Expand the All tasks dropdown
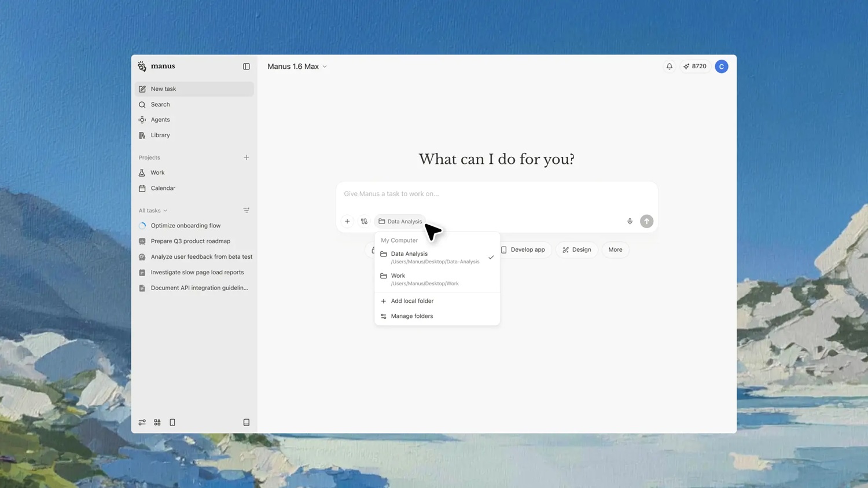The height and width of the screenshot is (488, 868). click(x=153, y=211)
